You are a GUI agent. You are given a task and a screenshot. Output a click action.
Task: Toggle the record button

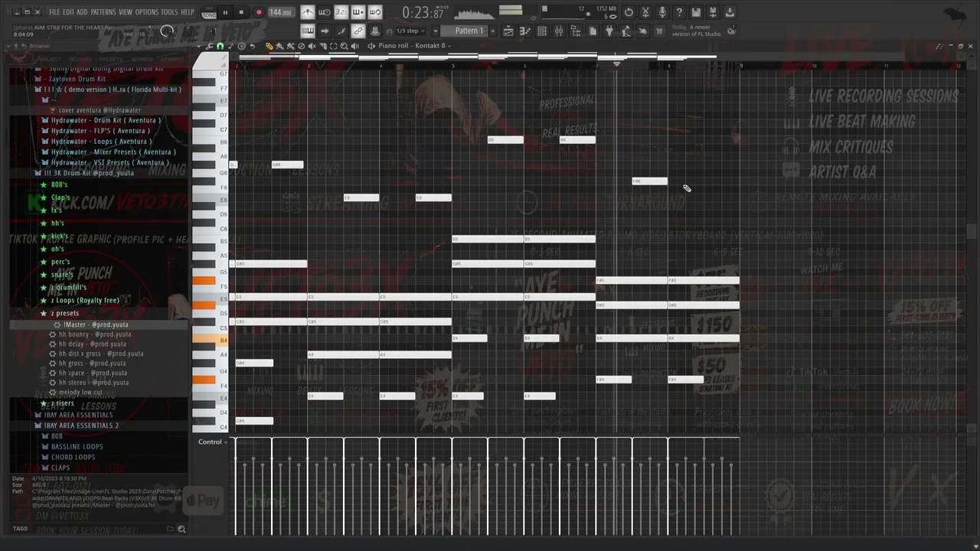(259, 12)
